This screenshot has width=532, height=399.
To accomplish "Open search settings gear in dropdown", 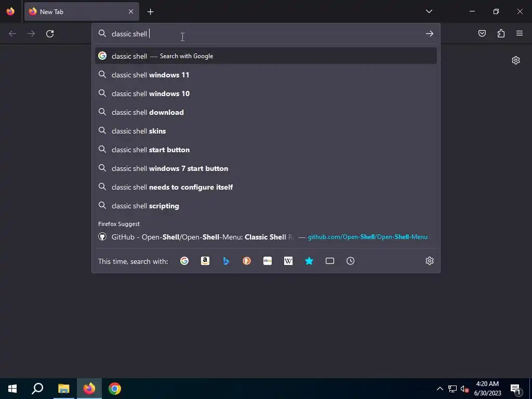I will pyautogui.click(x=430, y=261).
